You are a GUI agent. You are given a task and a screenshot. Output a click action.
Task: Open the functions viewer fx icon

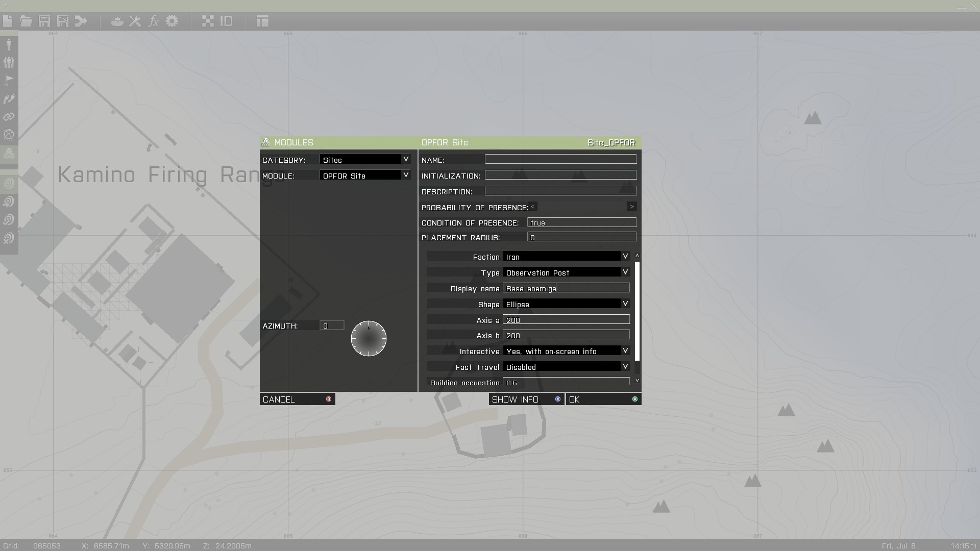[x=154, y=21]
